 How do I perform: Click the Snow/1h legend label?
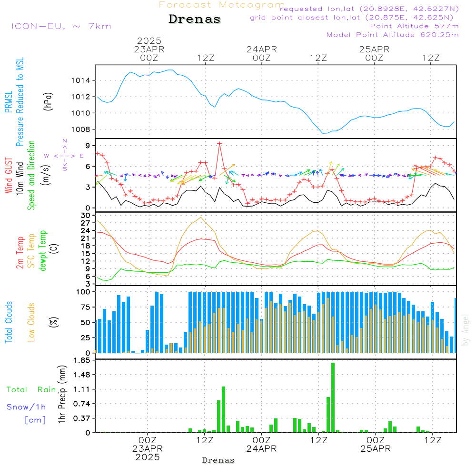click(26, 407)
